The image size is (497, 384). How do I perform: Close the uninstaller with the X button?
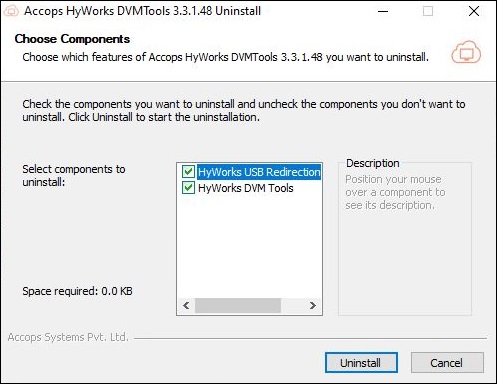click(x=474, y=11)
